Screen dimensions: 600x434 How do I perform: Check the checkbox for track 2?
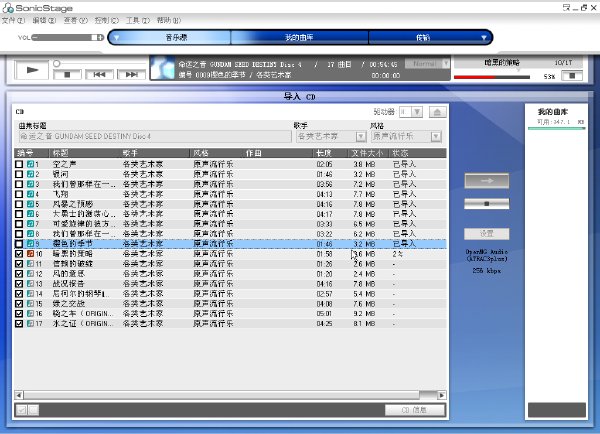tap(19, 174)
